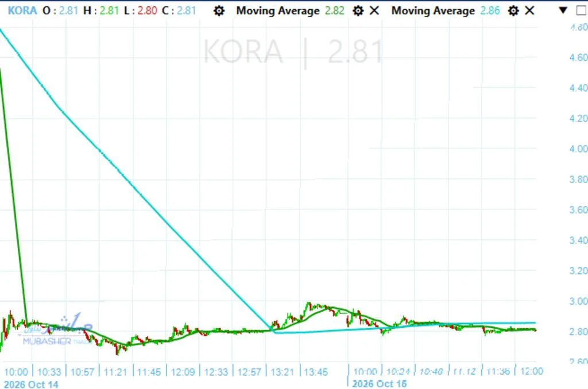This screenshot has width=588, height=389.
Task: Open settings gear for Moving Average 2.86
Action: [513, 11]
